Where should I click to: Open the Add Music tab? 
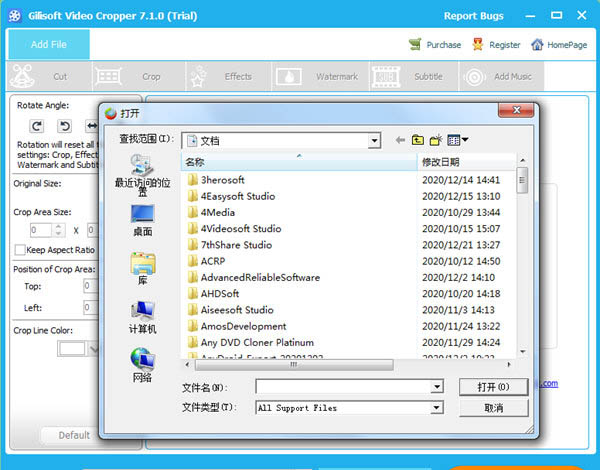click(501, 77)
